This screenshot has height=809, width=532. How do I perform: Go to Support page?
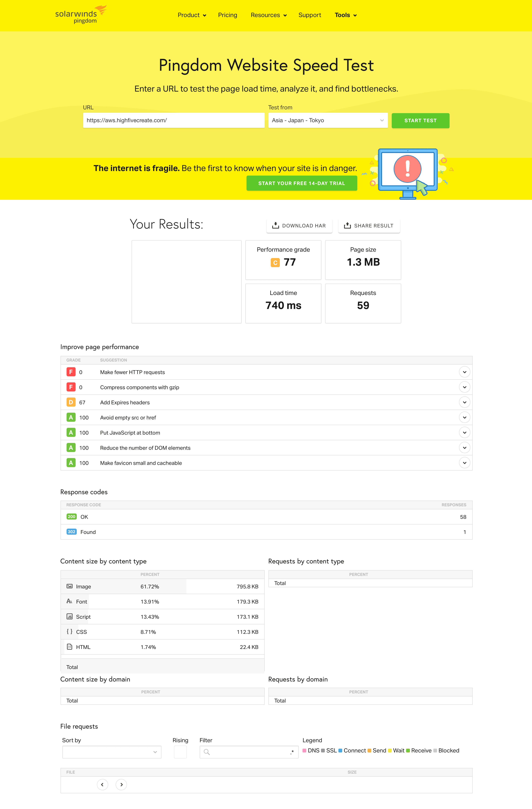point(310,15)
